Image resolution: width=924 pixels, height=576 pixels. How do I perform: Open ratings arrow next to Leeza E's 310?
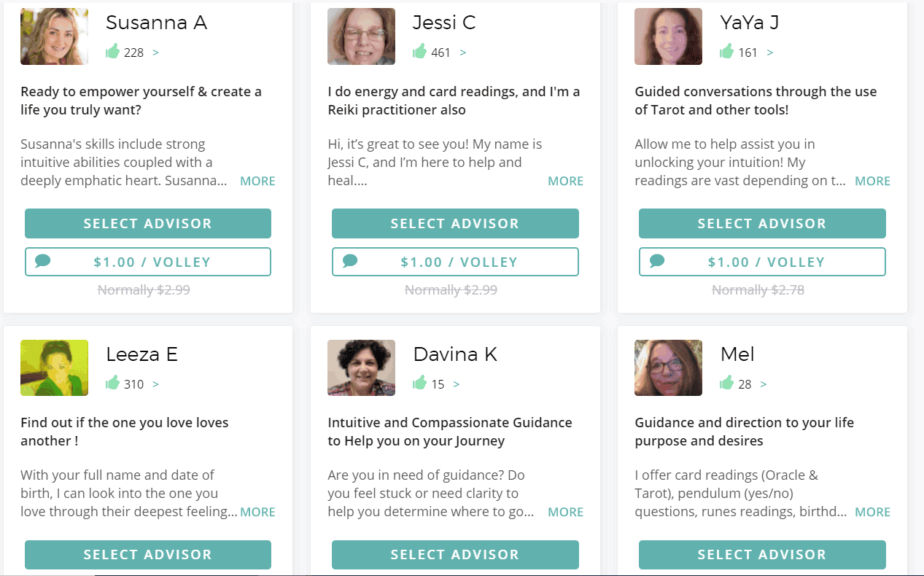click(155, 384)
